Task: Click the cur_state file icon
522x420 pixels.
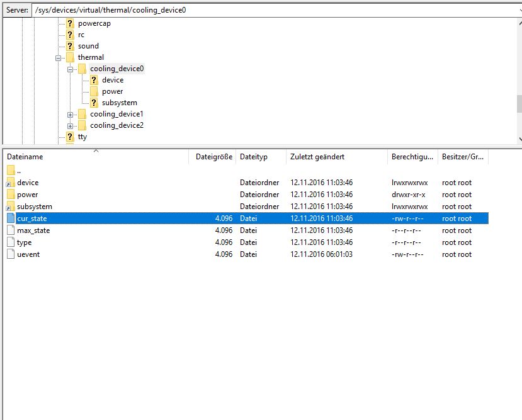Action: point(11,219)
